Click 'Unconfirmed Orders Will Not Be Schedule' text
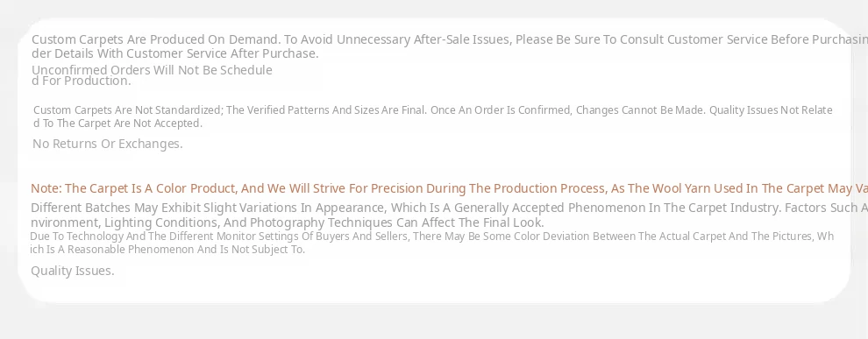 pos(152,70)
